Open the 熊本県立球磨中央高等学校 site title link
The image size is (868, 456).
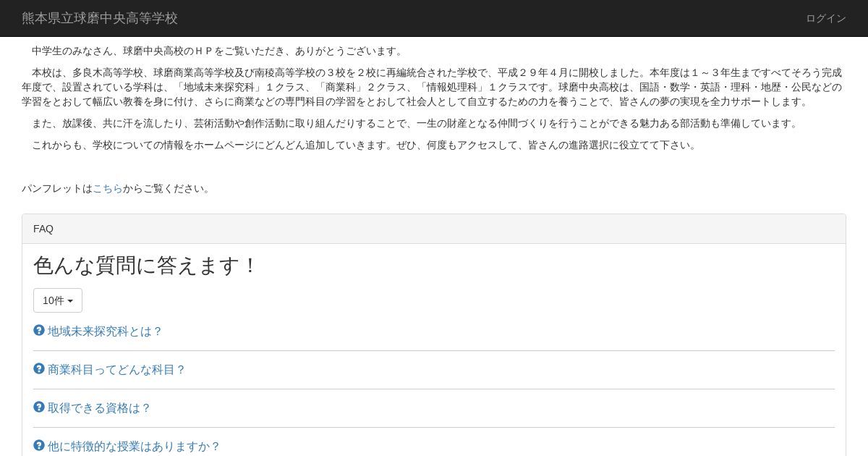100,18
